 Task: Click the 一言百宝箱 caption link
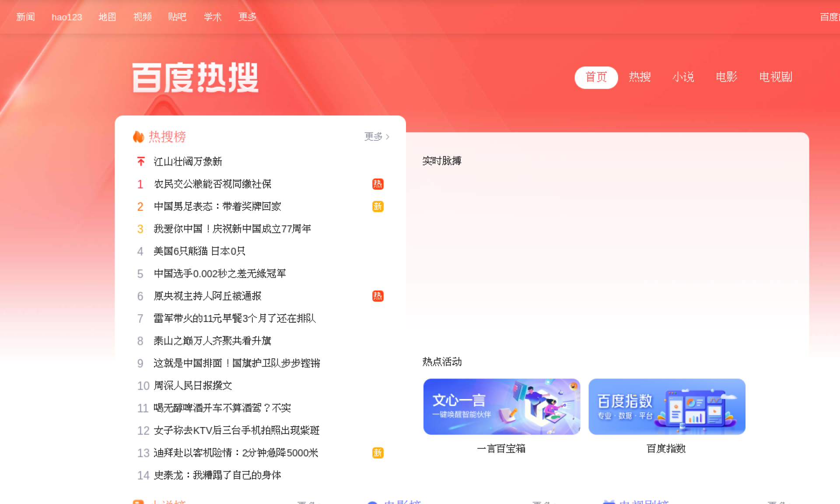coord(501,449)
